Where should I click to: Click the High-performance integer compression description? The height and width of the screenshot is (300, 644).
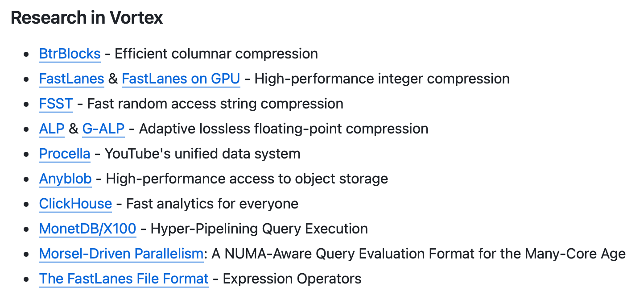pos(382,79)
